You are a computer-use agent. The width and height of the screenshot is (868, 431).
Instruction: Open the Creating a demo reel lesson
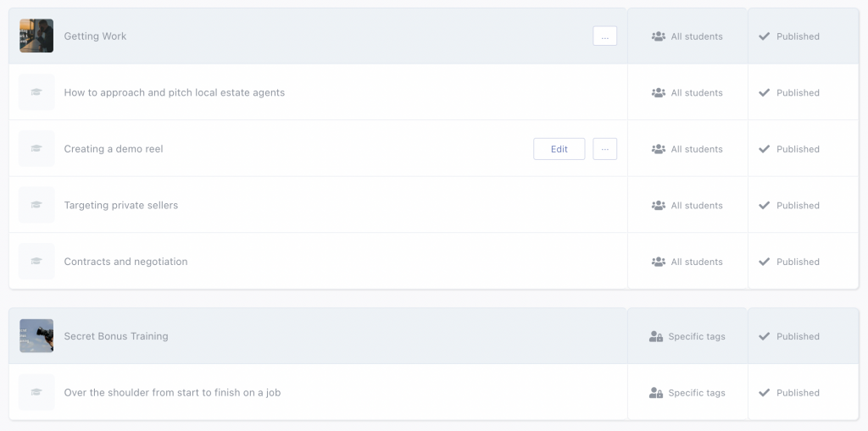click(x=114, y=149)
